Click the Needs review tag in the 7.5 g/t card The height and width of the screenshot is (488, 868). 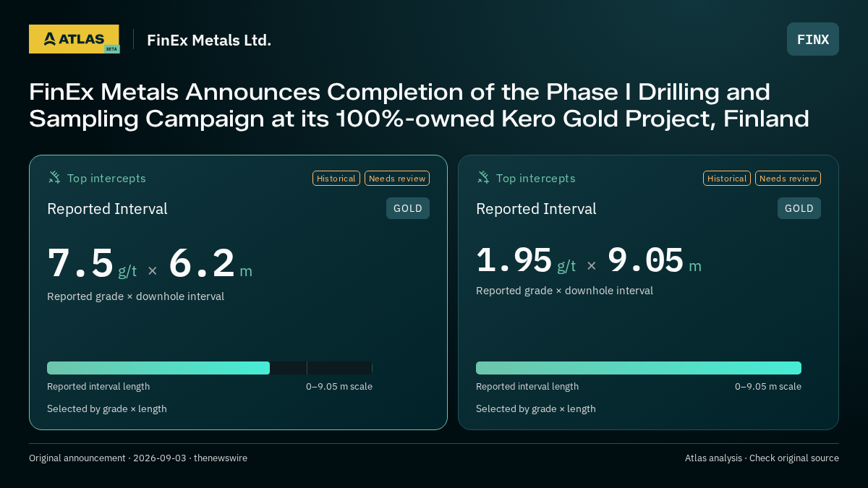tap(397, 179)
